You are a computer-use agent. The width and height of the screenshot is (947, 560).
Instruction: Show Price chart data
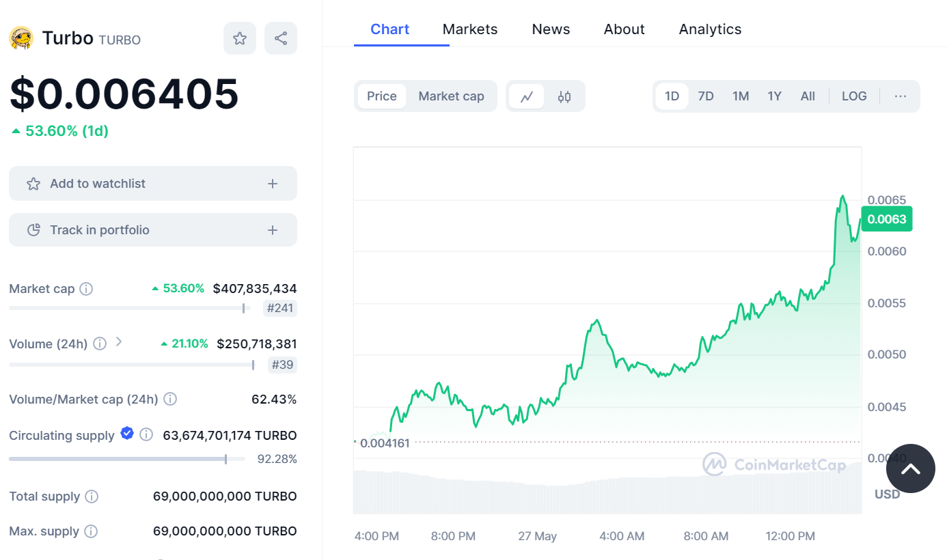pos(382,96)
